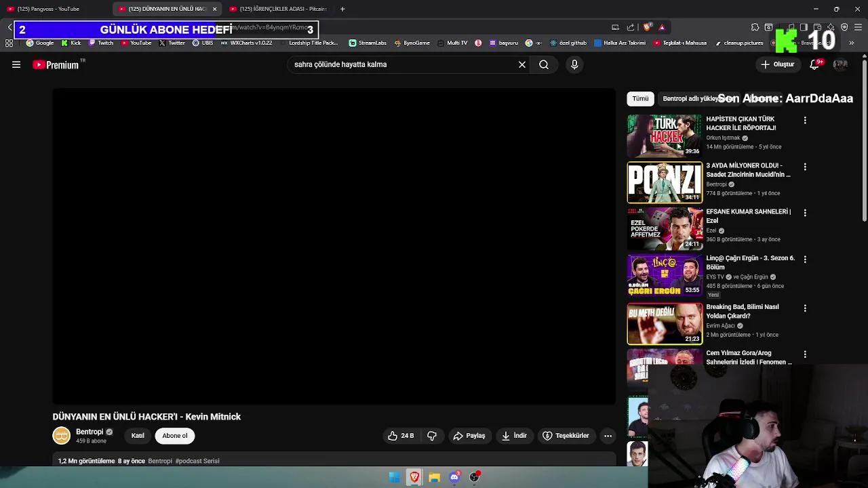Open Orkun Işıtmak channel link
This screenshot has width=868, height=488.
coord(723,138)
